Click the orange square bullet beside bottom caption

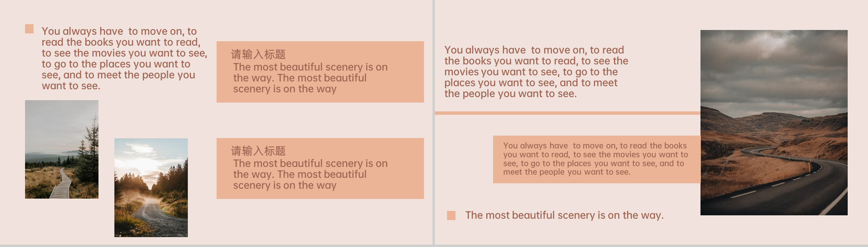(451, 215)
